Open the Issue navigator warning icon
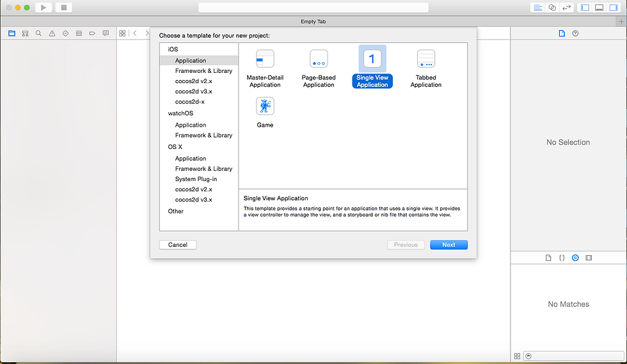The image size is (627, 364). click(52, 34)
